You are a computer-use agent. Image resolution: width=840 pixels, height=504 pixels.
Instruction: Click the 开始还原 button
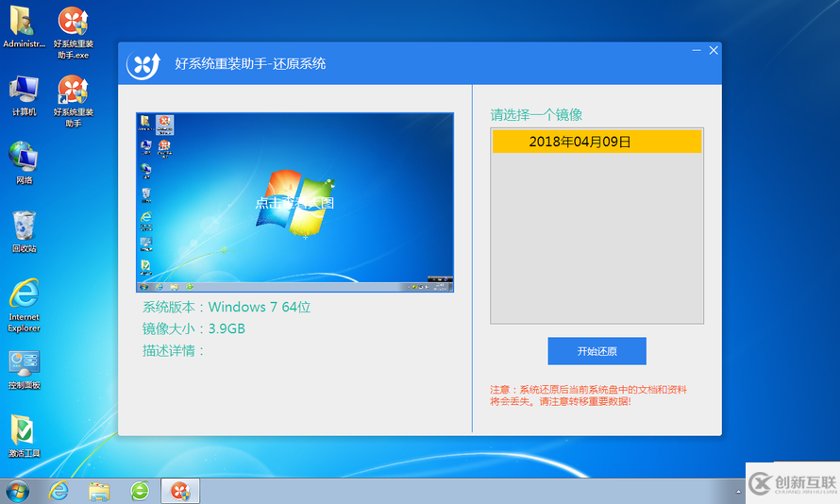coord(596,351)
